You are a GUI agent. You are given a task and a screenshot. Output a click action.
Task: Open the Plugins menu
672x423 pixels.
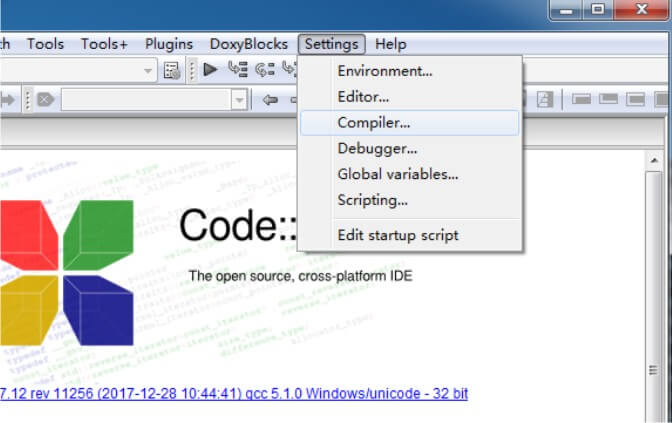[169, 44]
